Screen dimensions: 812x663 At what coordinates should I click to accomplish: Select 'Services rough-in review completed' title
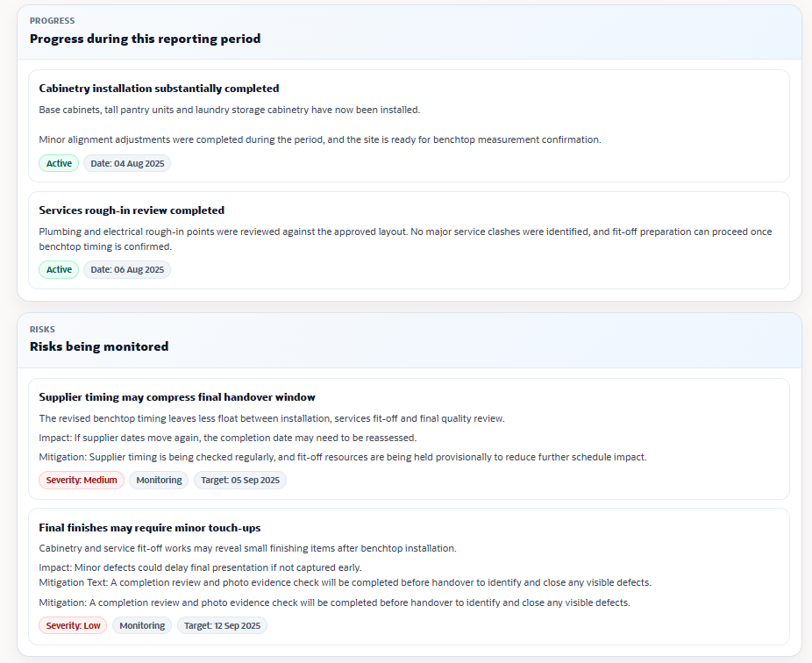coord(132,210)
